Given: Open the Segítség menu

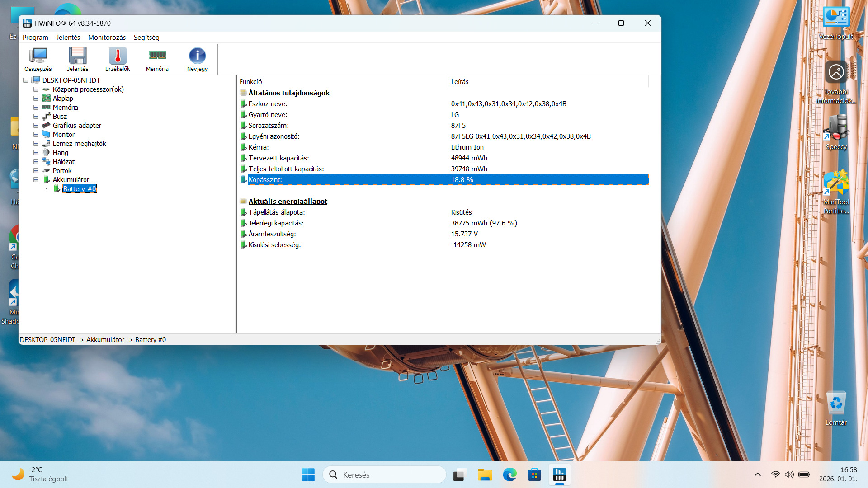Looking at the screenshot, I should click(x=146, y=38).
